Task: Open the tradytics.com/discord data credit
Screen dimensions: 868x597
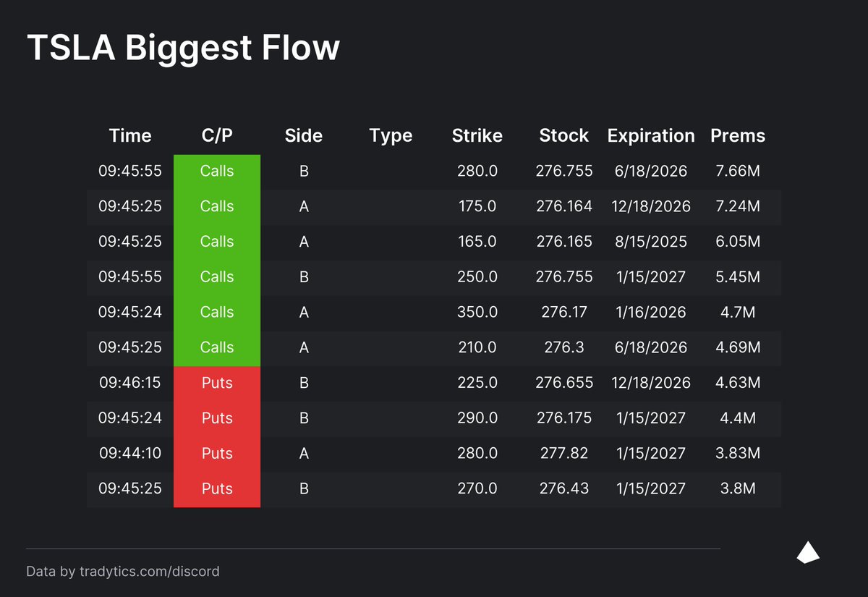Action: pos(123,572)
